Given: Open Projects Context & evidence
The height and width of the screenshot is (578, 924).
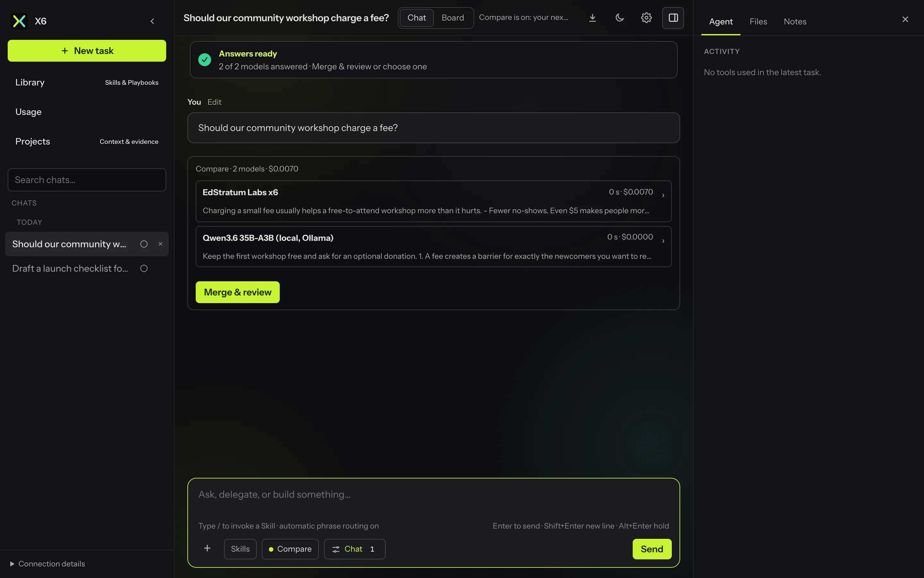Looking at the screenshot, I should point(87,141).
